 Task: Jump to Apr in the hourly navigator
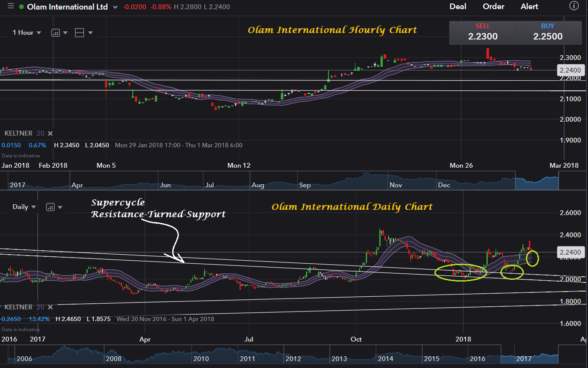[x=77, y=185]
